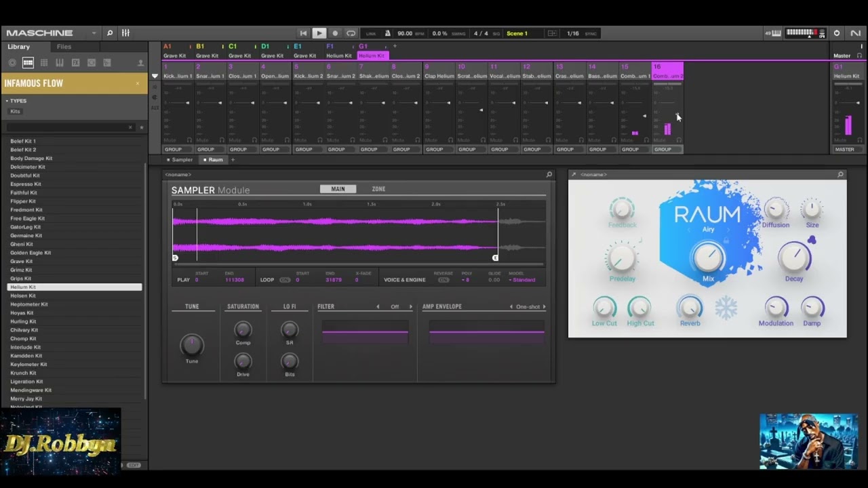Pop out Raum with the arrow icon
This screenshot has height=488, width=868.
574,175
